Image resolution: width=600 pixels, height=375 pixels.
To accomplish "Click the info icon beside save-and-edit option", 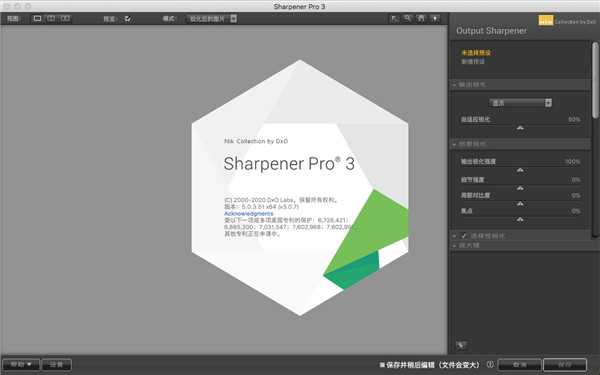I will (x=490, y=364).
